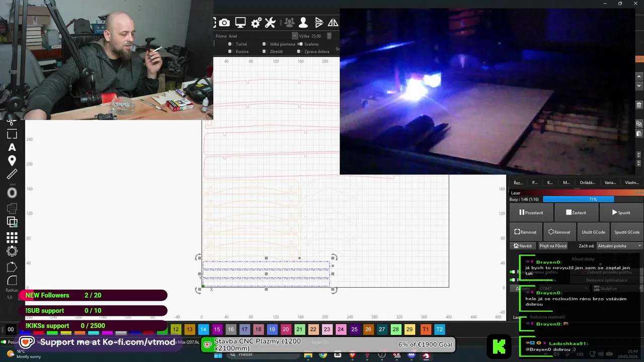Click the Pozastavit pause button
Viewport: 644px width, 362px height.
pos(531,213)
